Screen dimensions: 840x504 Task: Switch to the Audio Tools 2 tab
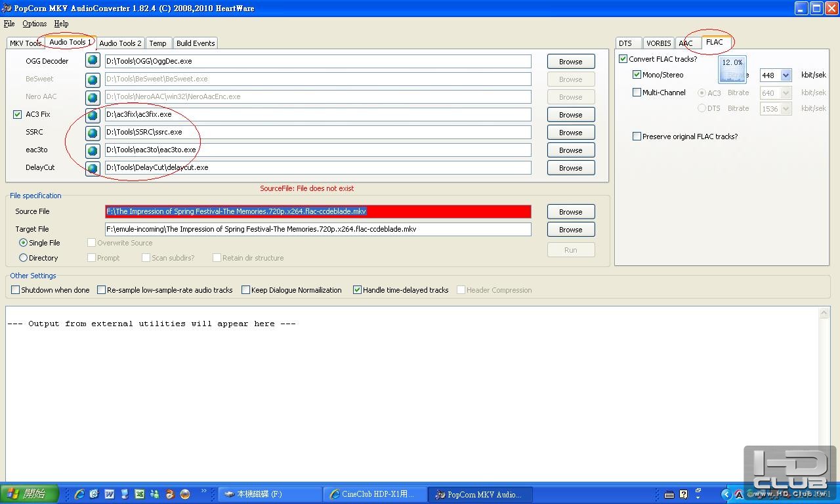pos(120,43)
